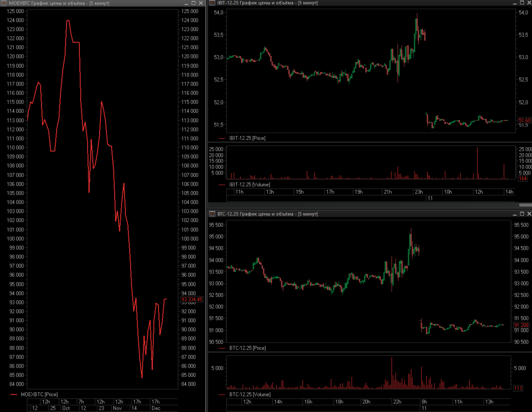This screenshot has width=532, height=412.
Task: Maximize the MOEXBTC chart window
Action: point(193,3)
